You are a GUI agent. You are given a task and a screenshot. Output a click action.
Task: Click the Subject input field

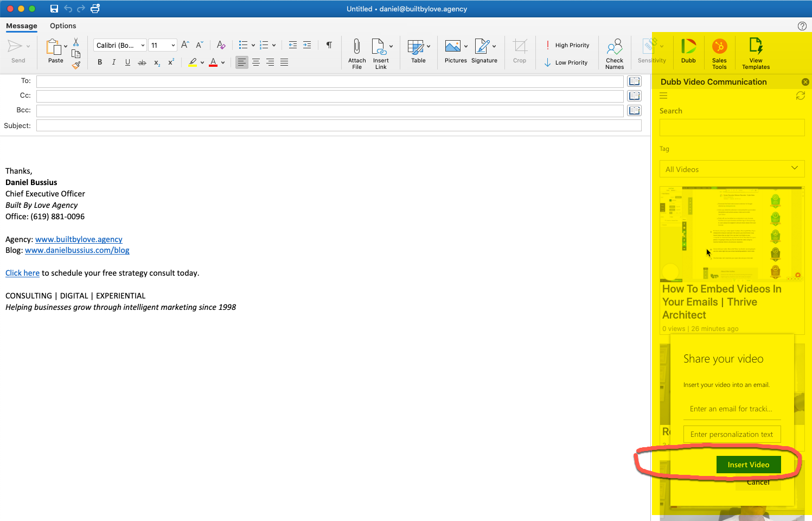point(338,125)
